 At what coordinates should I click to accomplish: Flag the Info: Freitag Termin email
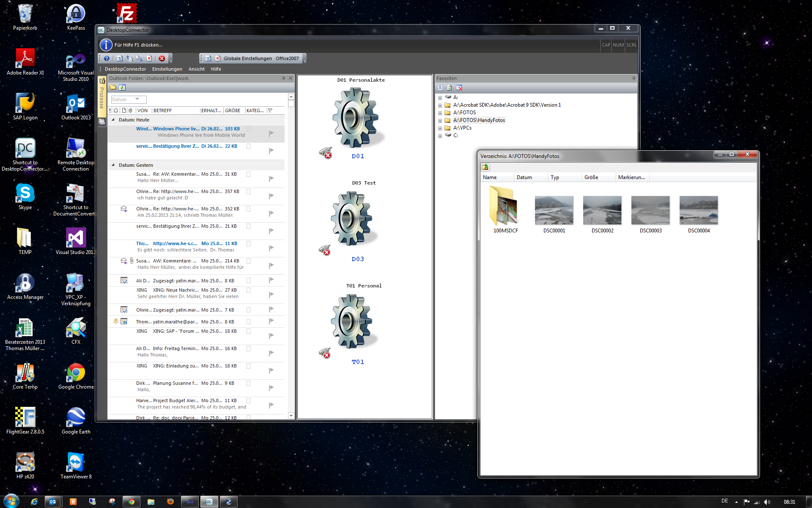coord(271,353)
